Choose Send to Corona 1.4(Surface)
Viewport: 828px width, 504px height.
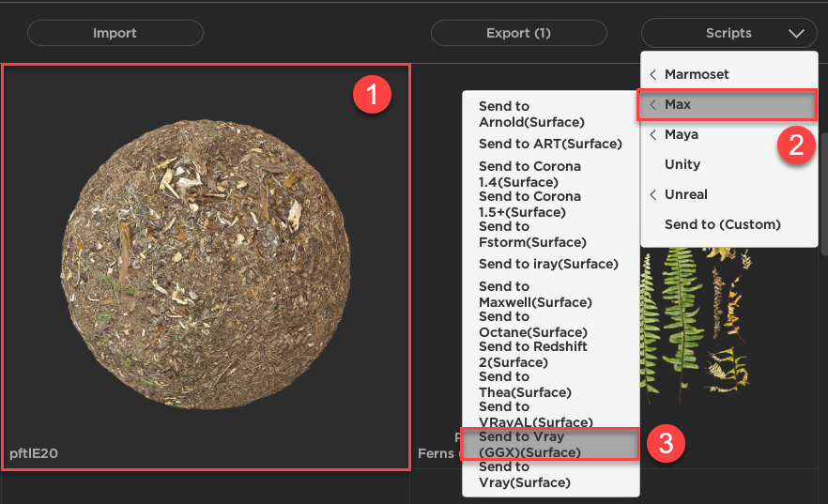[529, 174]
